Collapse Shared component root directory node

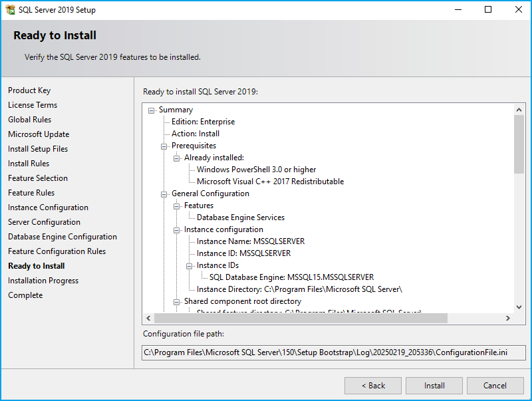pos(177,302)
